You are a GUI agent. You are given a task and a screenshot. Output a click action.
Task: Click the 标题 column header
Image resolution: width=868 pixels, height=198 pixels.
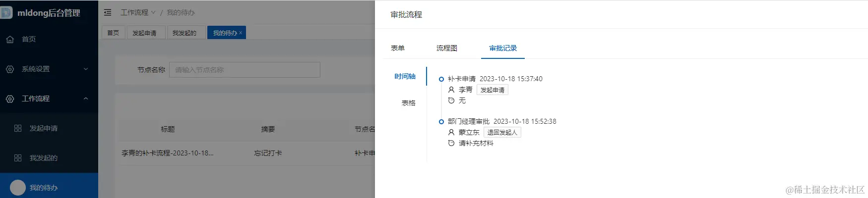click(168, 129)
